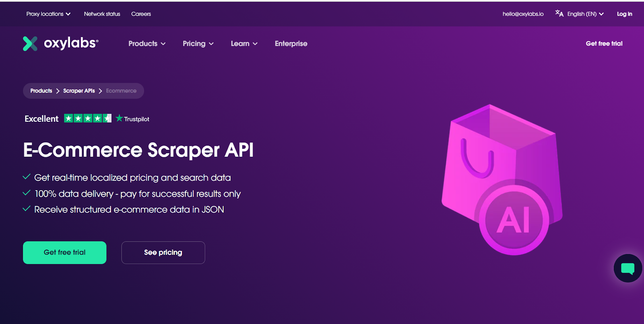Go to Scraper APIs breadcrumb
The width and height of the screenshot is (644, 324).
(79, 91)
